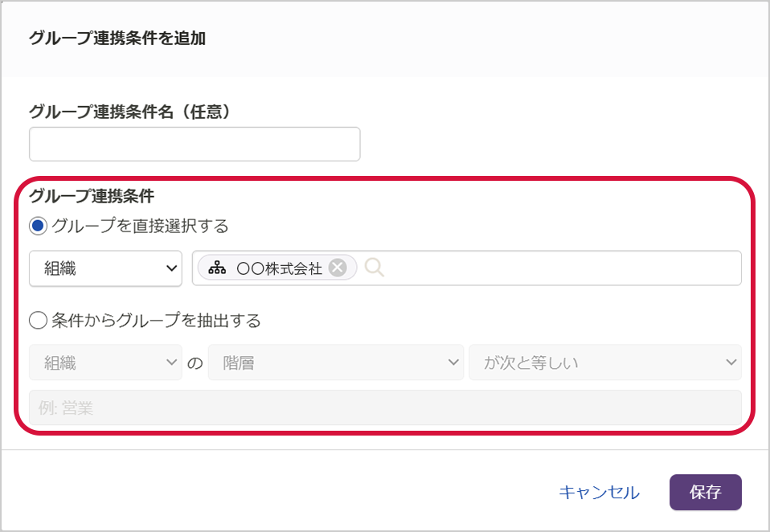
Task: Select the 条件からグループを抽出する radio button
Action: (x=39, y=321)
